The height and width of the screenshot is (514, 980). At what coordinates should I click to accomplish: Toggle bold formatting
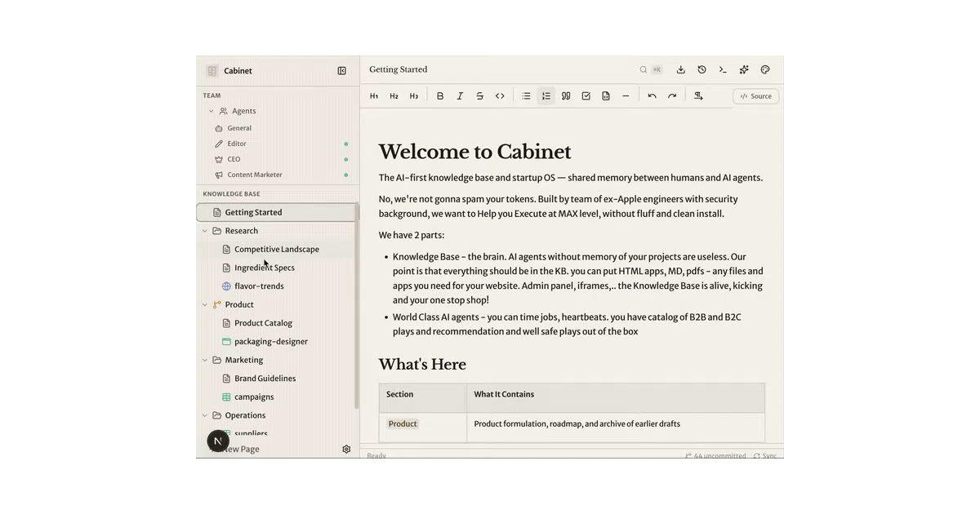(440, 96)
